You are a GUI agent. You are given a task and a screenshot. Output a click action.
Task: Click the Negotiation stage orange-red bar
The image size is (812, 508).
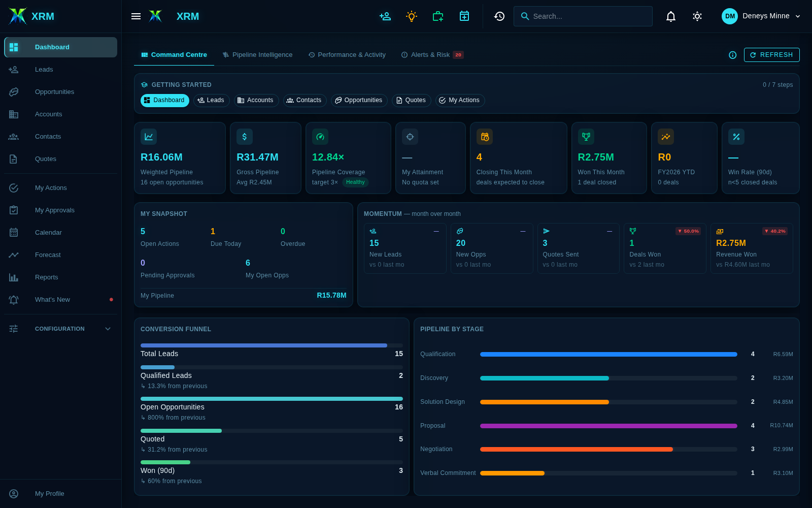click(x=577, y=450)
